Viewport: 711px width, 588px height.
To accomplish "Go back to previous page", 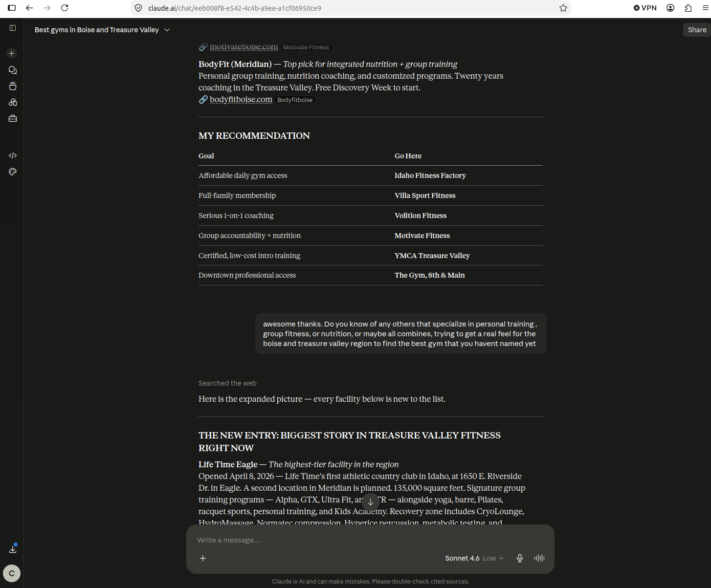I will tap(29, 8).
